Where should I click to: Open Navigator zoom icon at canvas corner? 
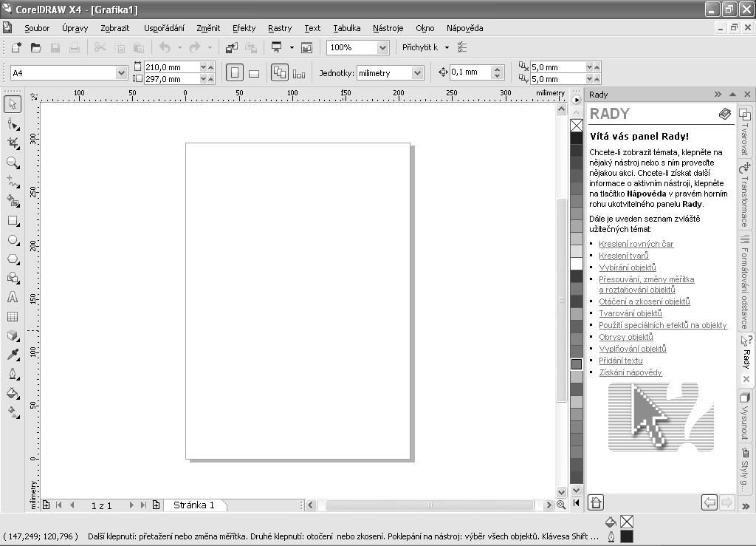tap(561, 505)
